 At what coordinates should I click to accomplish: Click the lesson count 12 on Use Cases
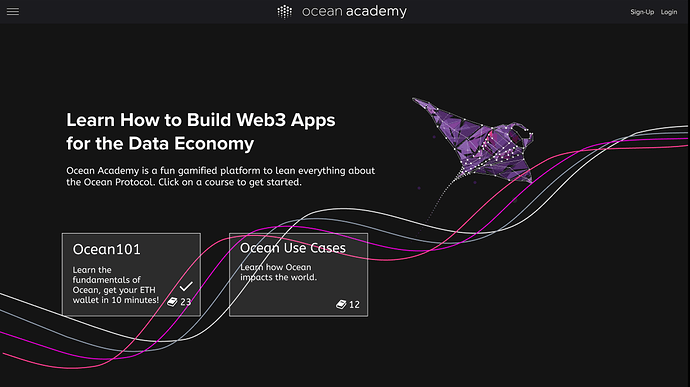point(354,305)
